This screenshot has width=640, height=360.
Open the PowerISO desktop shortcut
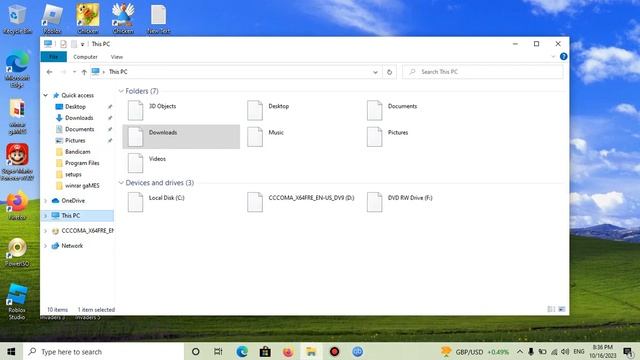[17, 252]
